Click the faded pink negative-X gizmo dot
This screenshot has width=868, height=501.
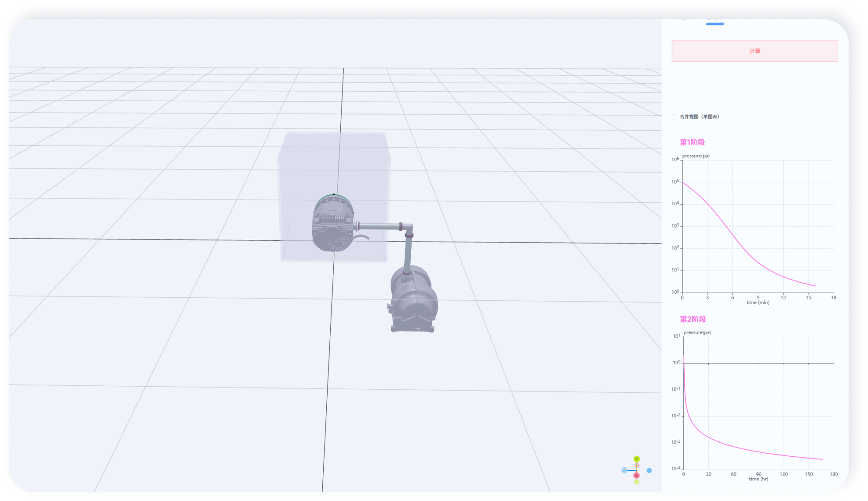pyautogui.click(x=637, y=466)
